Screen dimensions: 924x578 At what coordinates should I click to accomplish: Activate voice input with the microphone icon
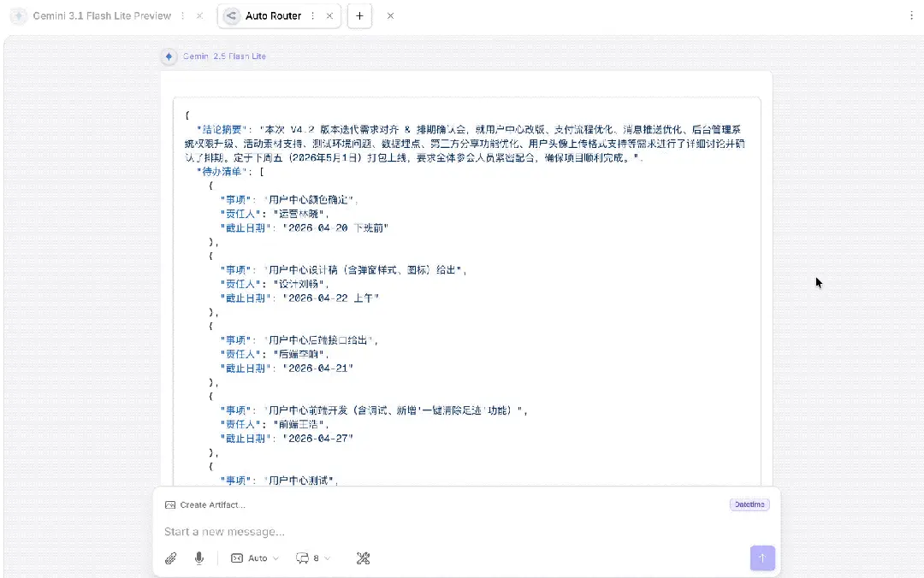(x=198, y=557)
